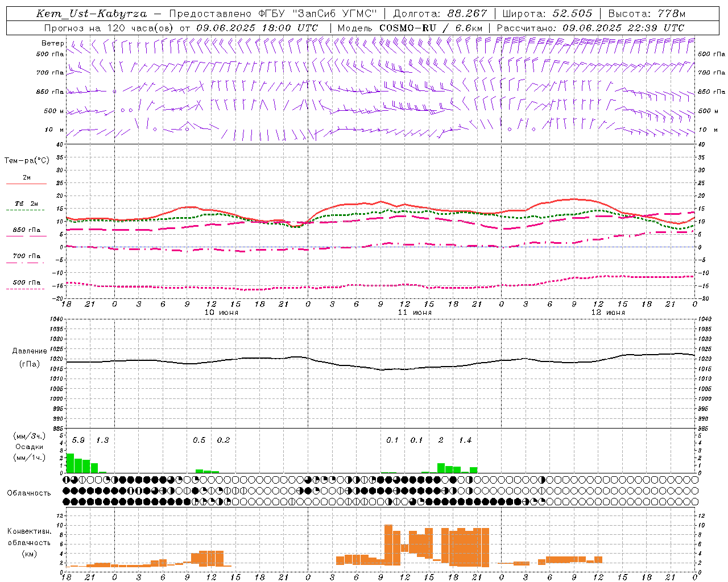The height and width of the screenshot is (582, 728).
Task: Select the '11 июня' date label
Action: coord(415,313)
